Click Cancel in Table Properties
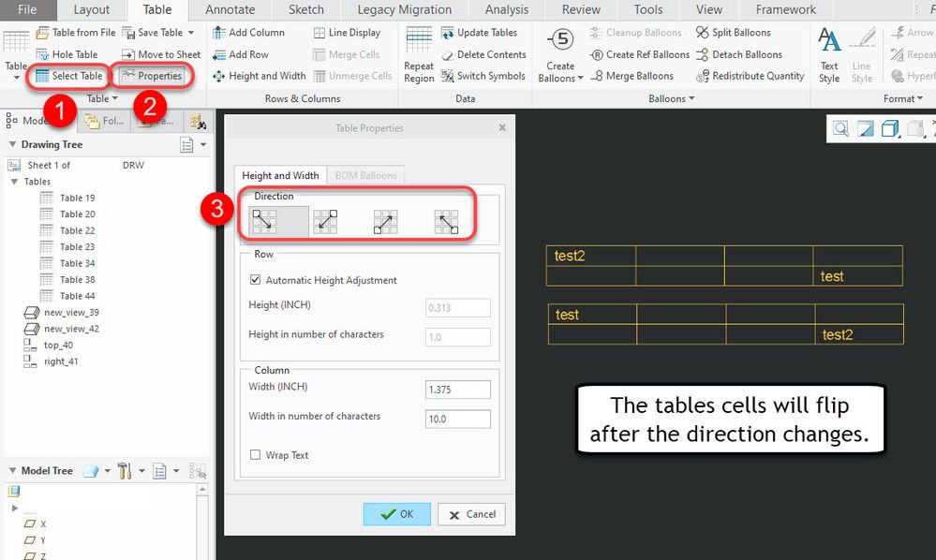 471,514
